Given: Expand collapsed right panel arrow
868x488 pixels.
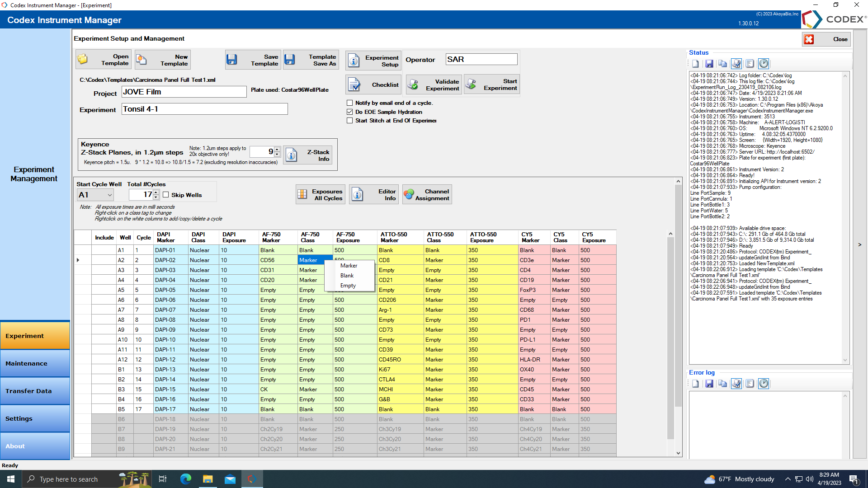Looking at the screenshot, I should pyautogui.click(x=859, y=244).
